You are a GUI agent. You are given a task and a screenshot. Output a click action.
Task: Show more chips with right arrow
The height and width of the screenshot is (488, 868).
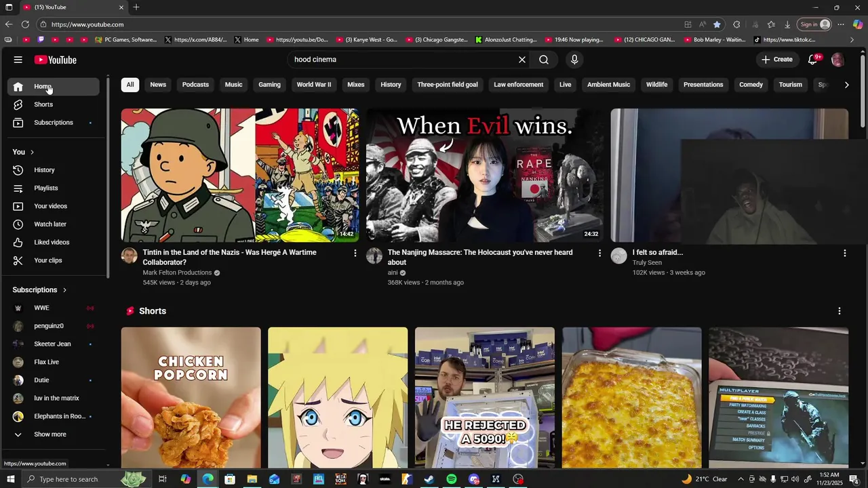click(846, 85)
